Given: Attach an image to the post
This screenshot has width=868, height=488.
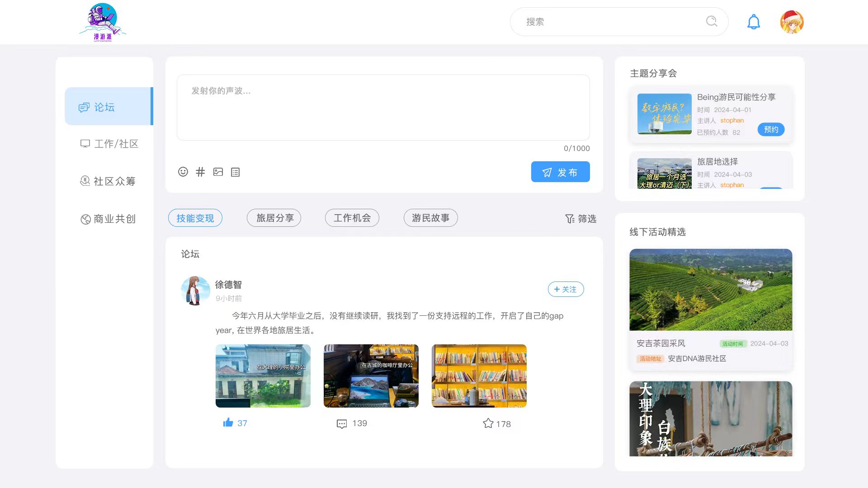Looking at the screenshot, I should 218,172.
